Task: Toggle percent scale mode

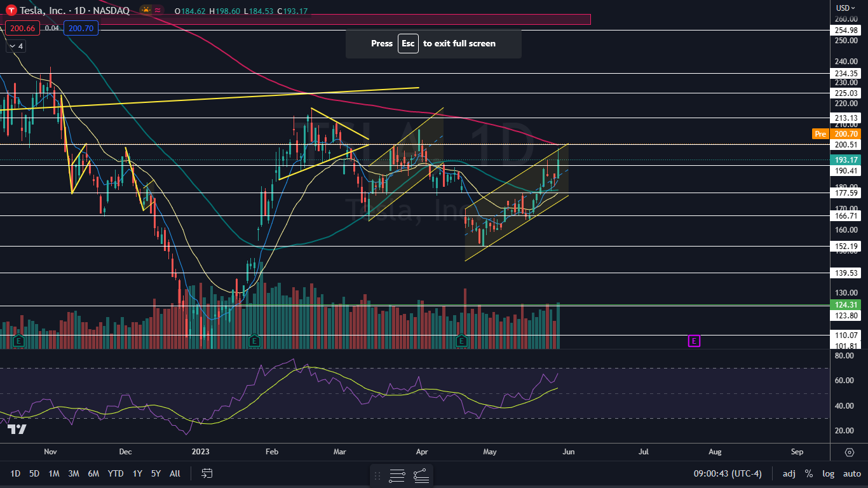Action: (809, 473)
